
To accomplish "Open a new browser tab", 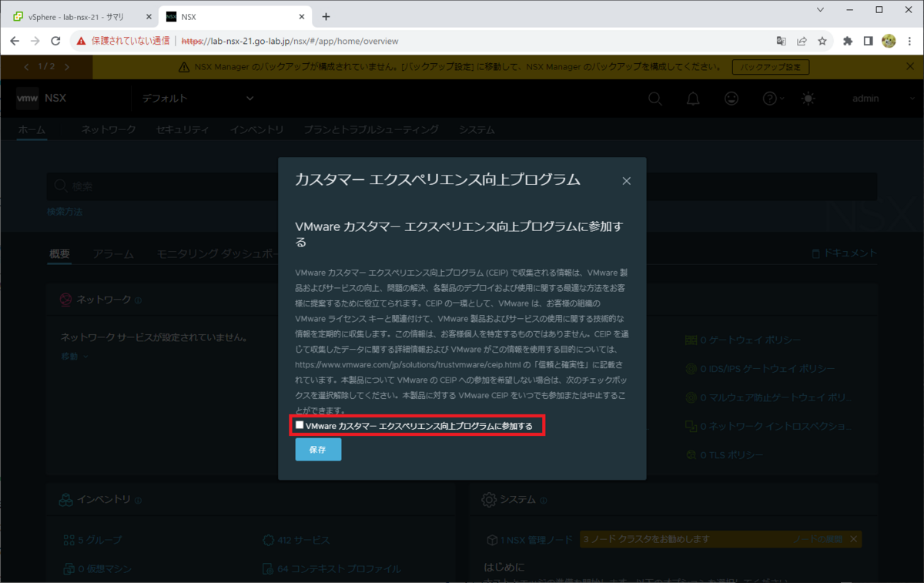I will (326, 16).
